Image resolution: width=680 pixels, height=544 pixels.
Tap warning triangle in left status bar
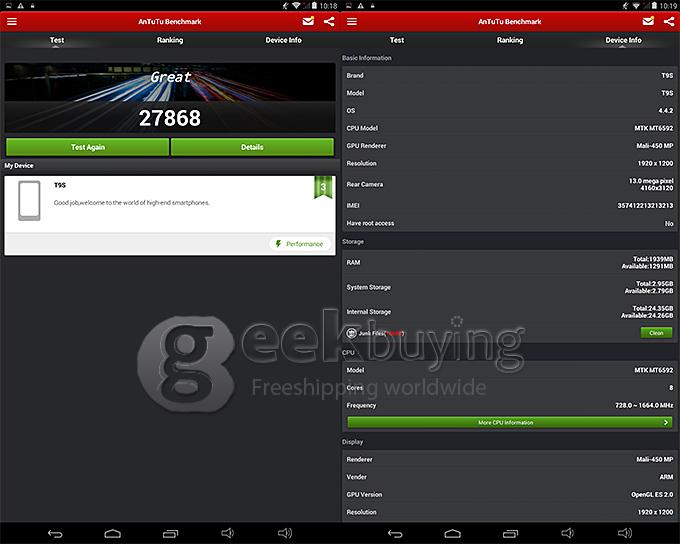coord(20,6)
